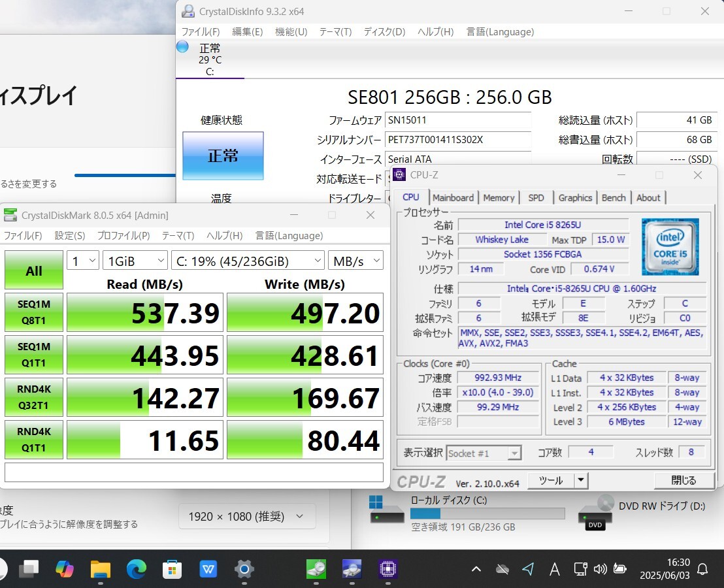Click the CrystalDiskMark icon in the taskbar
The image size is (724, 588).
pyautogui.click(x=316, y=569)
